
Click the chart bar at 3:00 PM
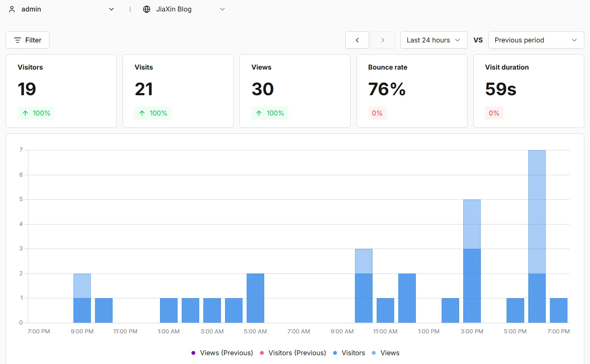point(472,261)
